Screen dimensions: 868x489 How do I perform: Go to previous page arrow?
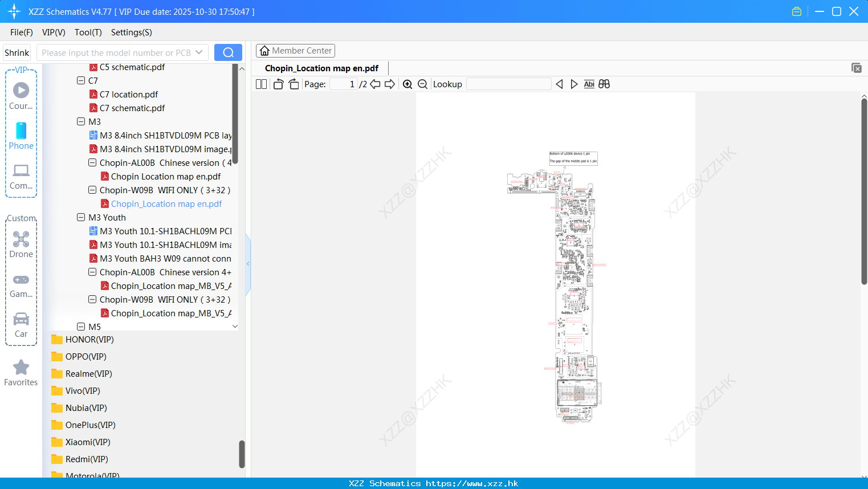click(x=375, y=84)
